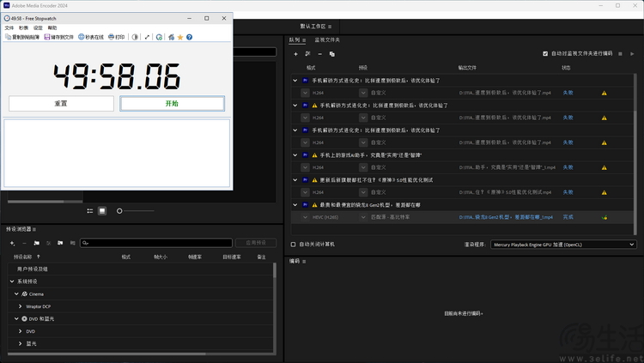The height and width of the screenshot is (363, 644).
Task: Click the copy to clipboard icon (复制到剪贴板)
Action: pos(8,37)
